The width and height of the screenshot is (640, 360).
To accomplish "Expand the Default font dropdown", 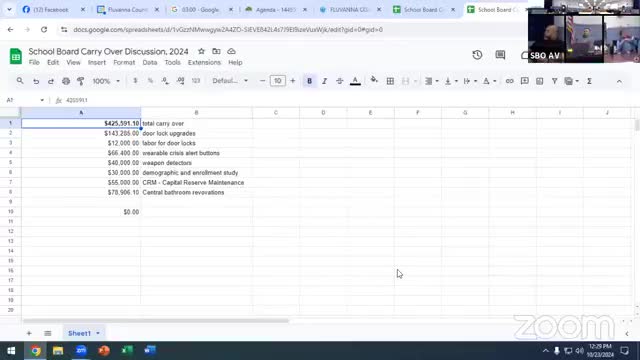I will point(230,81).
